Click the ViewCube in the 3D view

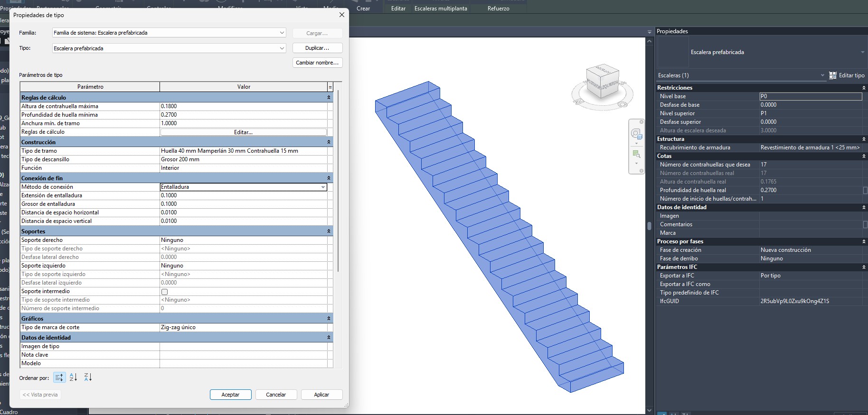click(x=602, y=83)
